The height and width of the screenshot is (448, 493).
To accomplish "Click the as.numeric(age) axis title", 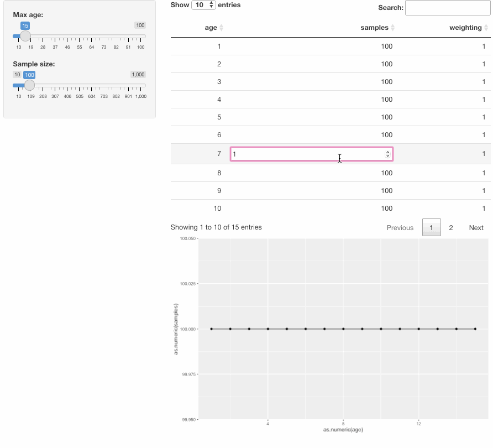I will [x=343, y=429].
